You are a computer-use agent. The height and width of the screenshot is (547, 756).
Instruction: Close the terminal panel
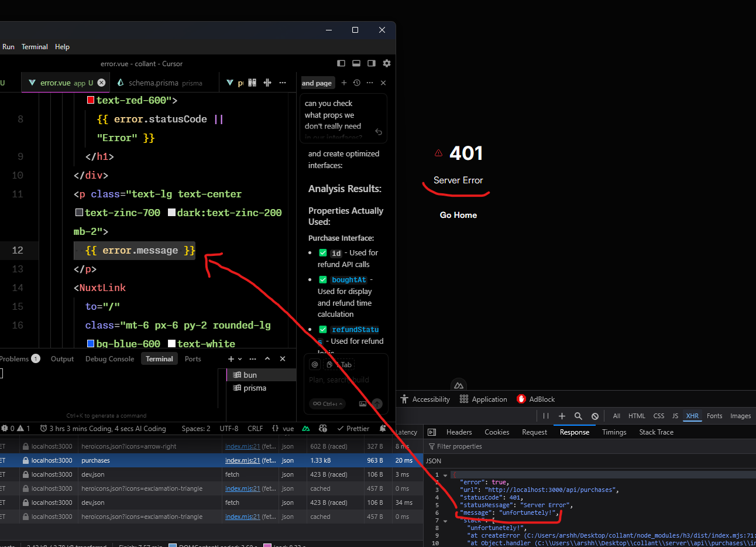pos(283,359)
